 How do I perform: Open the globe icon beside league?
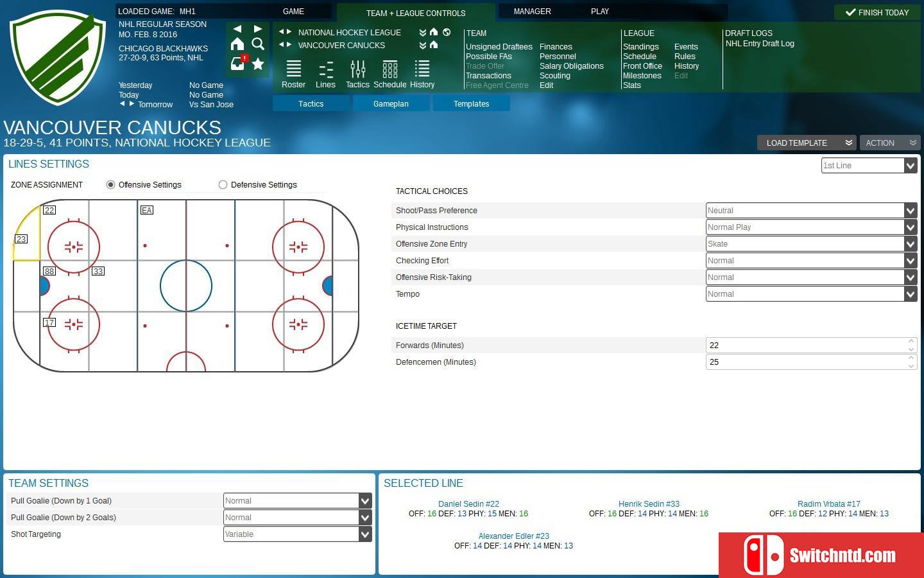447,32
